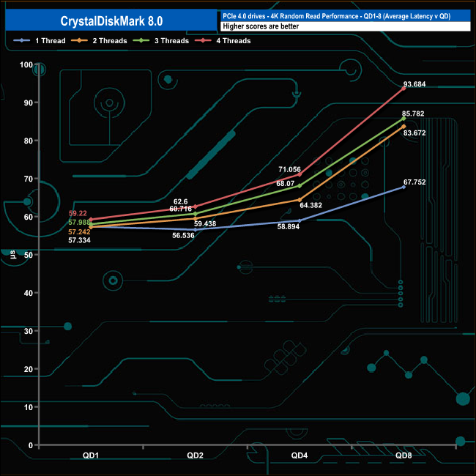The width and height of the screenshot is (476, 476).
Task: Select the 4 Threads legend entry
Action: [x=223, y=41]
